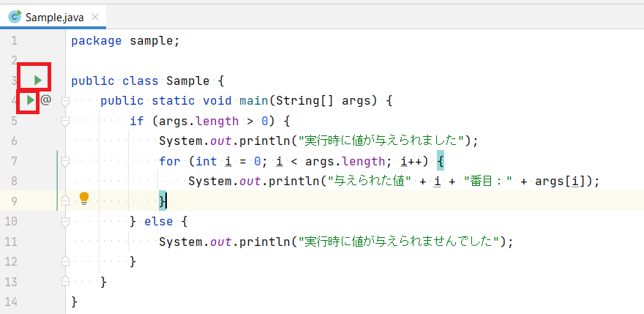Collapse the main method fold marker on line 4

tap(65, 102)
